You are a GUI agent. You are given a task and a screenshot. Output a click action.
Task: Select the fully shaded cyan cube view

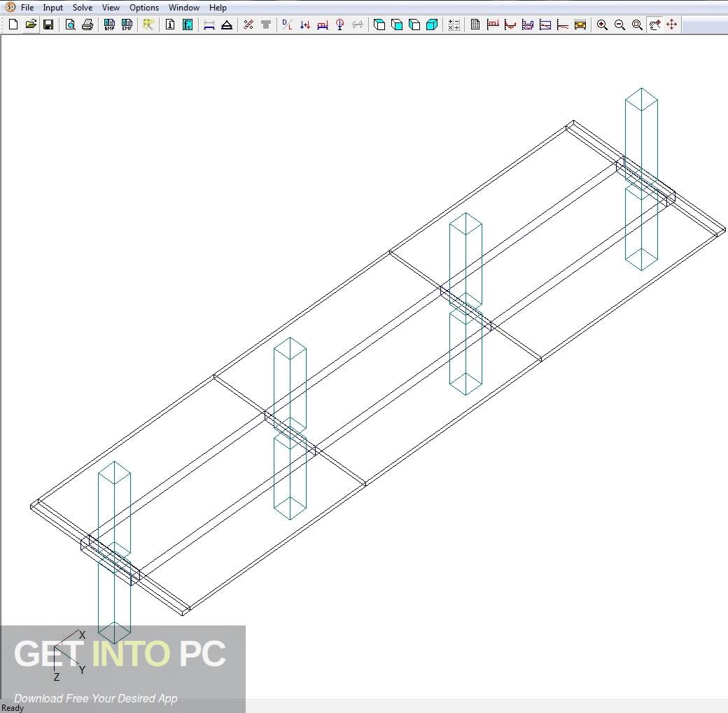pos(431,25)
